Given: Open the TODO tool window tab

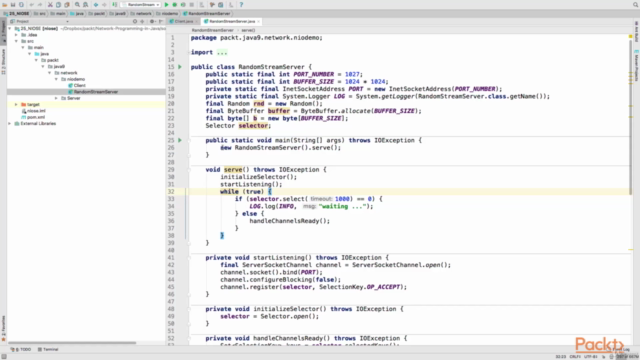Looking at the screenshot, I should pyautogui.click(x=21, y=349).
